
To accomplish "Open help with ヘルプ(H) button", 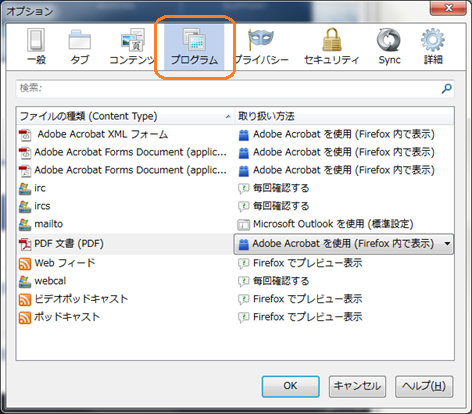I will coord(424,386).
